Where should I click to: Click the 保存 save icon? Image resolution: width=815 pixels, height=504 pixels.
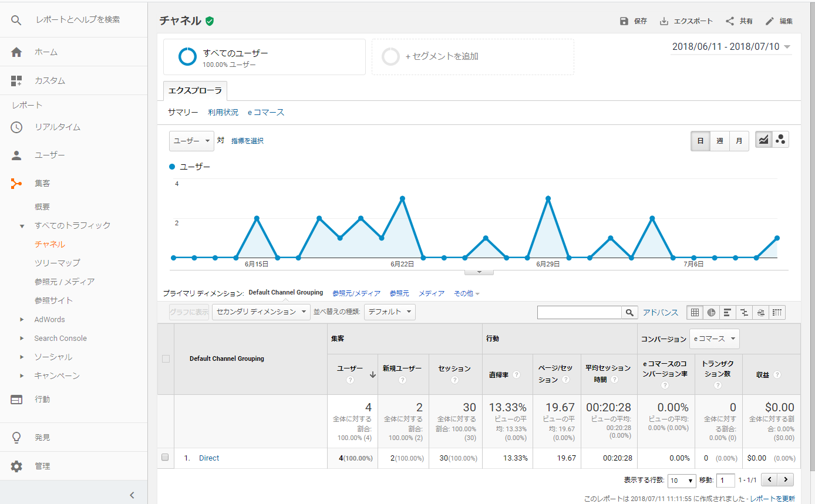(x=624, y=21)
